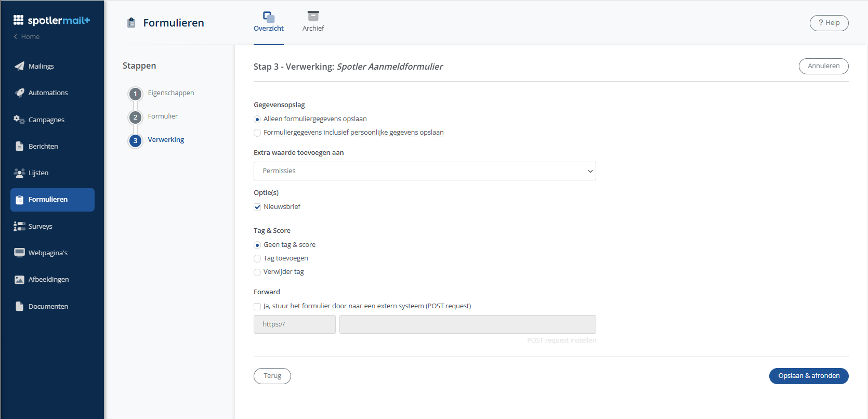
Task: Uncheck the Nieuwsbrief option checkbox
Action: tap(257, 207)
